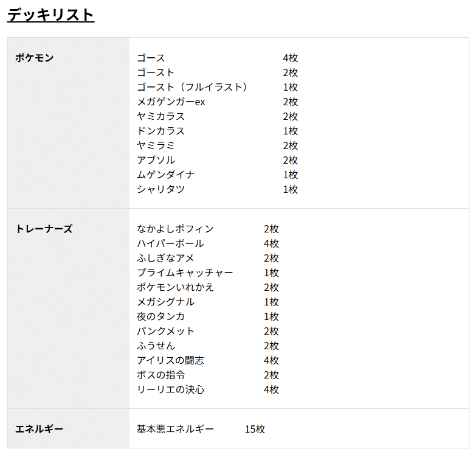Click the 2枚 count beside メガゲンガーex
Viewport: 476px width, 460px height.
pyautogui.click(x=291, y=102)
